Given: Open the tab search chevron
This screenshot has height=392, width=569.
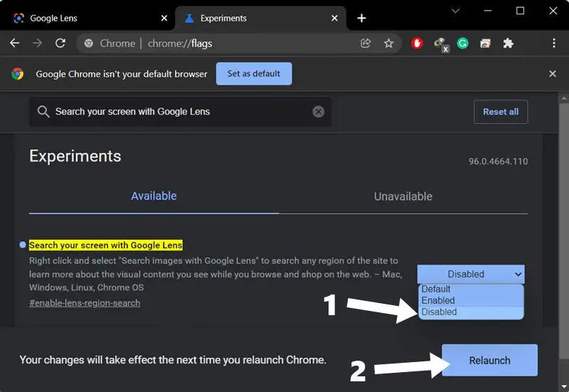Looking at the screenshot, I should coord(455,11).
